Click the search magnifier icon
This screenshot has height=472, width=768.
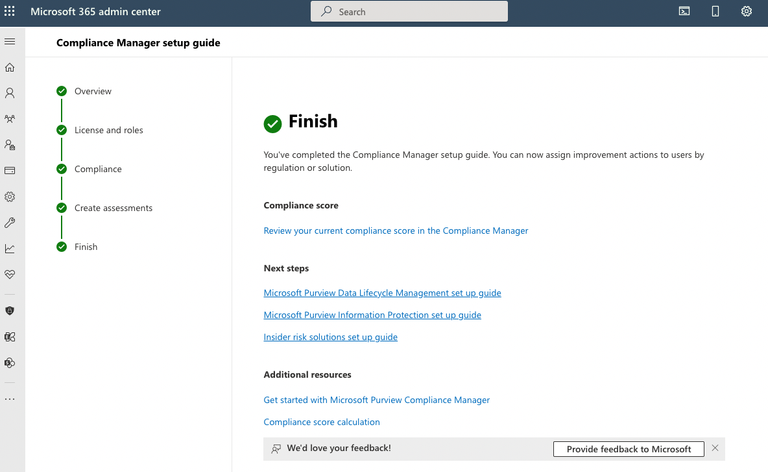tap(326, 11)
